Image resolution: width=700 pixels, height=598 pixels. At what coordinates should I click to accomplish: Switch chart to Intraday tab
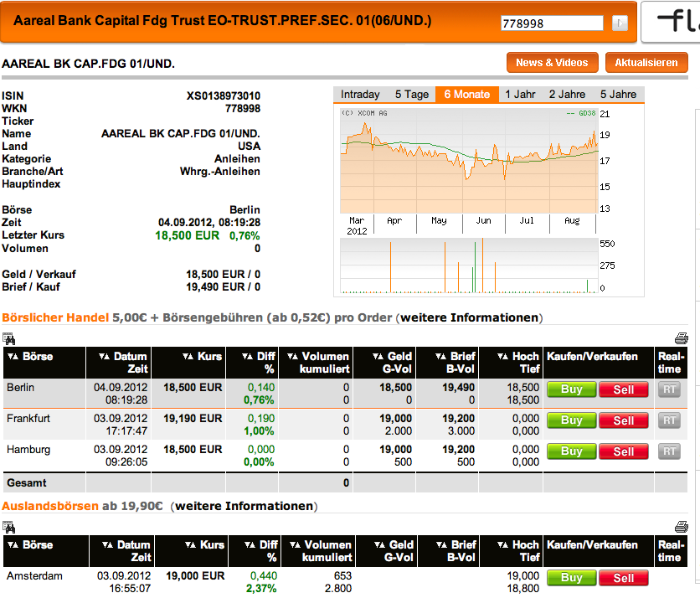360,95
